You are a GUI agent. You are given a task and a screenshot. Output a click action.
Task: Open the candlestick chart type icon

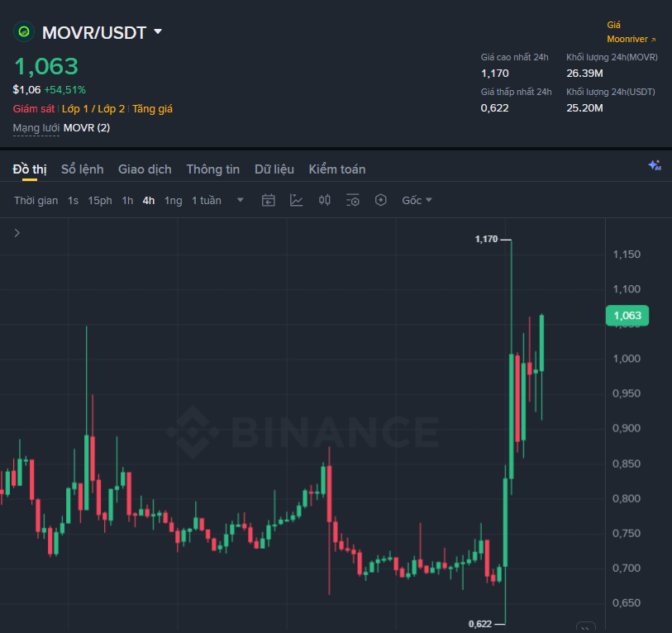[x=325, y=200]
